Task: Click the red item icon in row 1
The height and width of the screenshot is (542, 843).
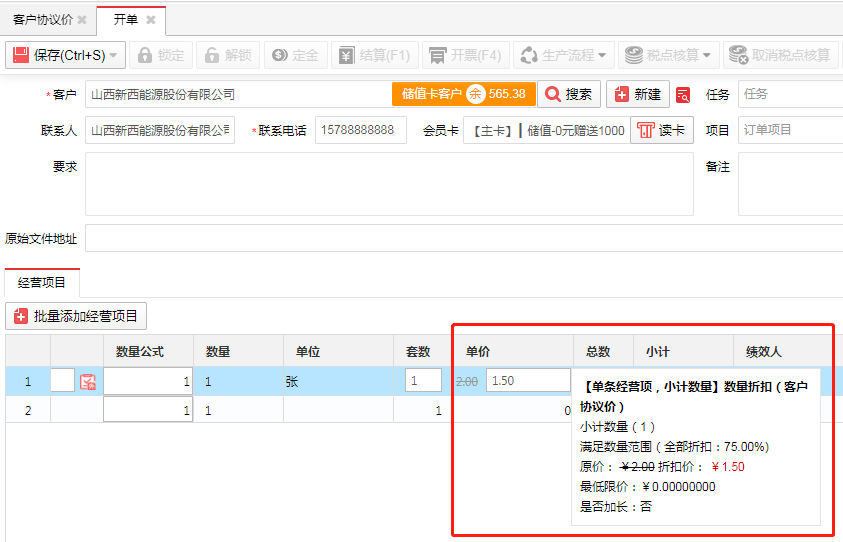Action: 88,381
